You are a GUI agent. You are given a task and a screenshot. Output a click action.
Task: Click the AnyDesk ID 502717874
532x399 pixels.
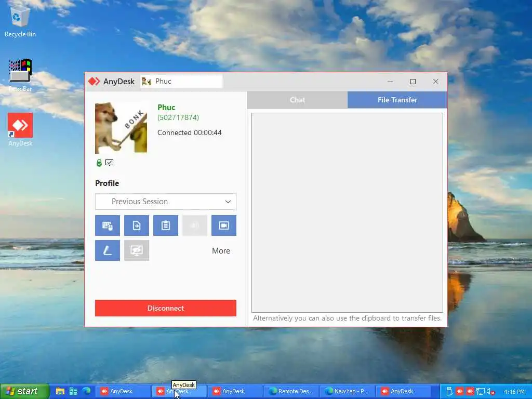point(178,117)
